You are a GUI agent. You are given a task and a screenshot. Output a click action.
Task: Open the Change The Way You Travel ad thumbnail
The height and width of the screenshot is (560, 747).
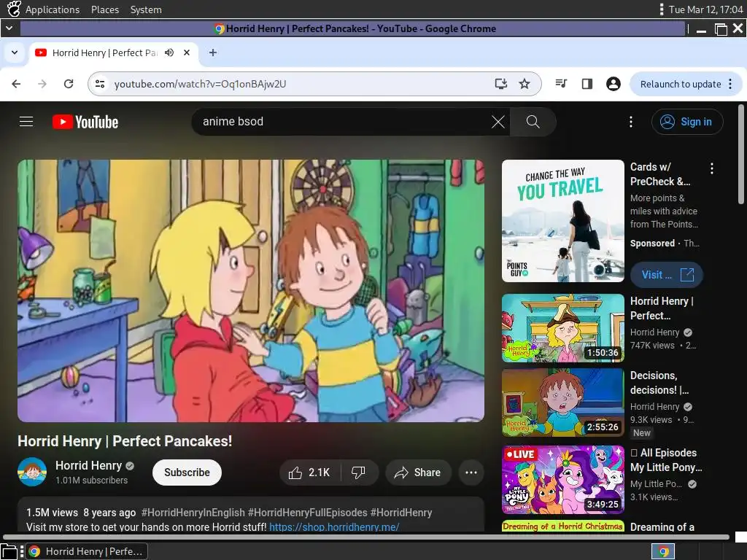562,221
